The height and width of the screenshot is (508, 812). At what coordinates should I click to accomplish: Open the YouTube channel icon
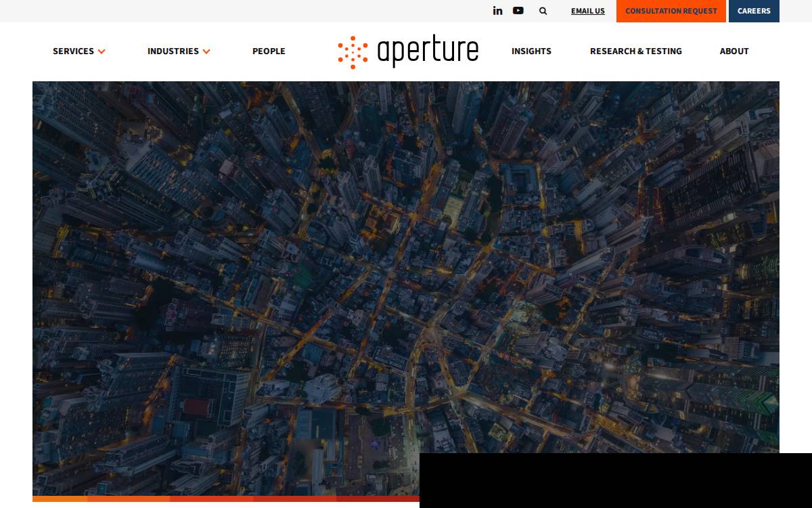(518, 11)
